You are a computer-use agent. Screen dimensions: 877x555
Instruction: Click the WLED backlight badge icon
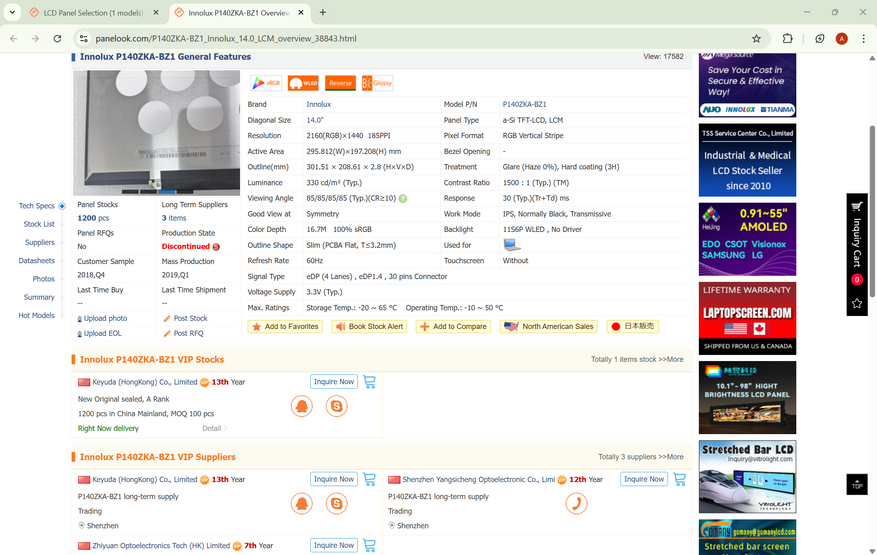tap(303, 83)
